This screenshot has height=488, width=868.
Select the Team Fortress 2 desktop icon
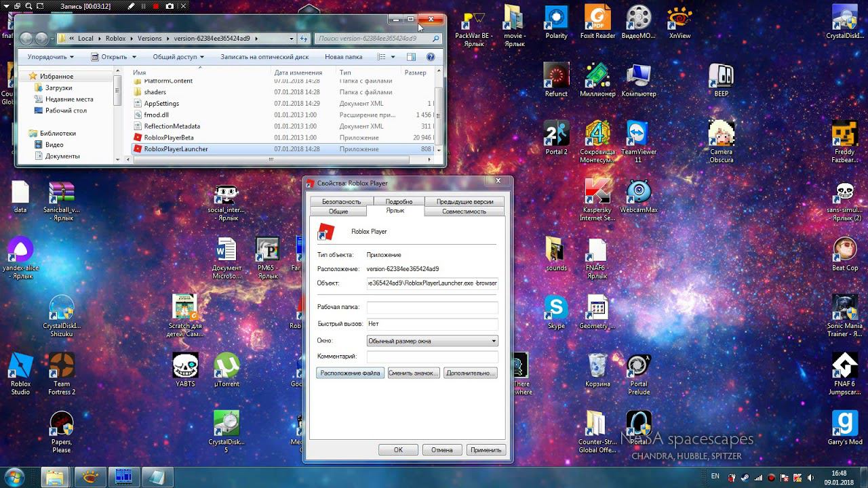[62, 374]
